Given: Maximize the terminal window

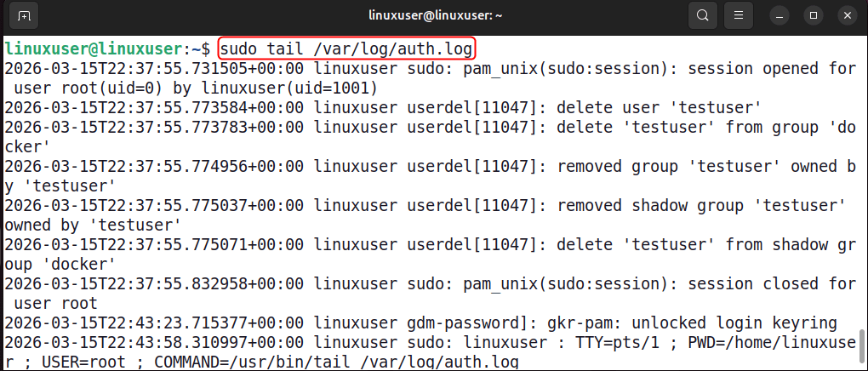Looking at the screenshot, I should tap(813, 15).
